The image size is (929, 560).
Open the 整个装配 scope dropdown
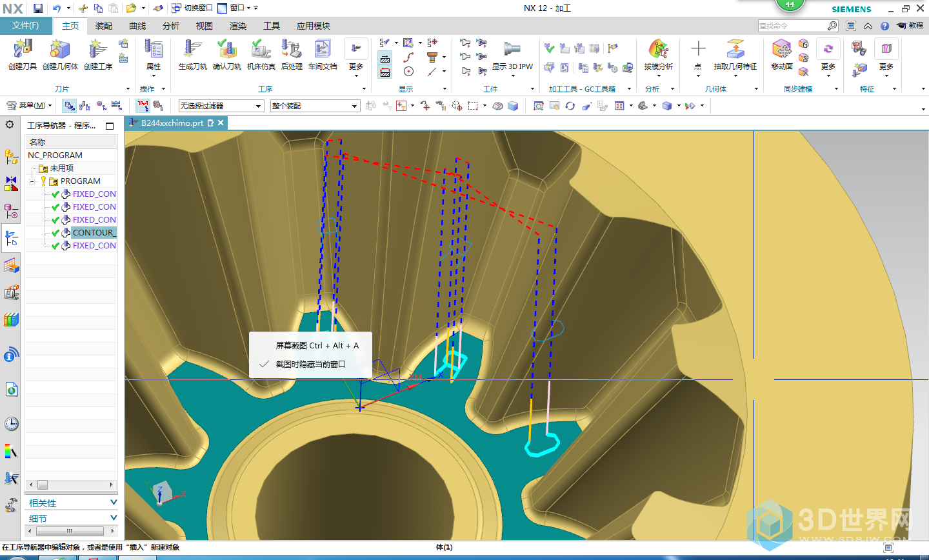(x=314, y=106)
